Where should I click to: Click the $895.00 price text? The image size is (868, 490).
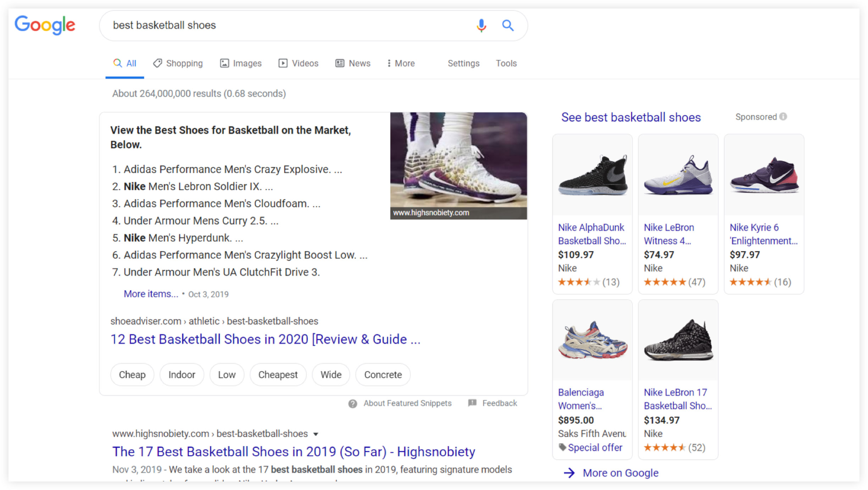(576, 420)
